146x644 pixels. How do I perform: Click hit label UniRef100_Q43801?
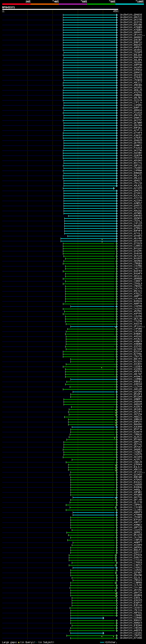click(x=131, y=50)
